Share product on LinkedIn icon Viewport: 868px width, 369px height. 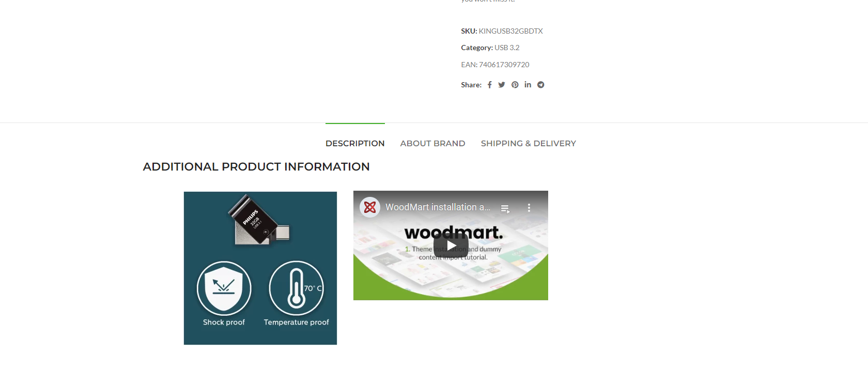pyautogui.click(x=528, y=84)
